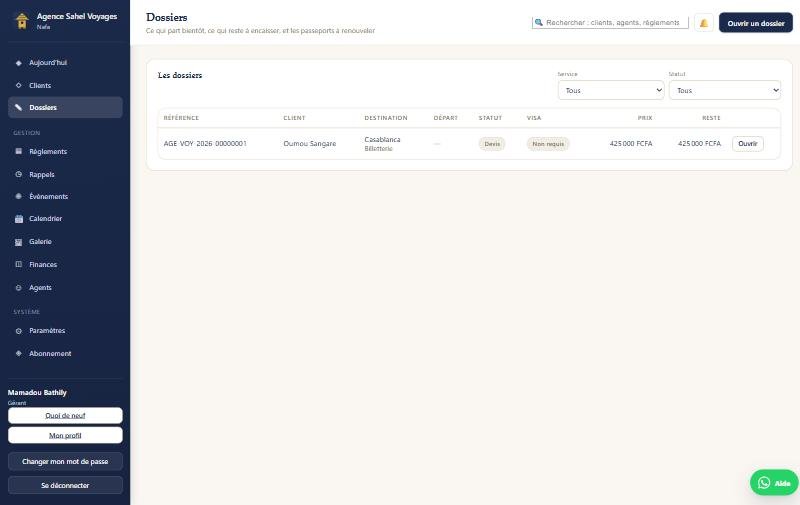
Task: Click the DESTINATION column header
Action: point(386,118)
